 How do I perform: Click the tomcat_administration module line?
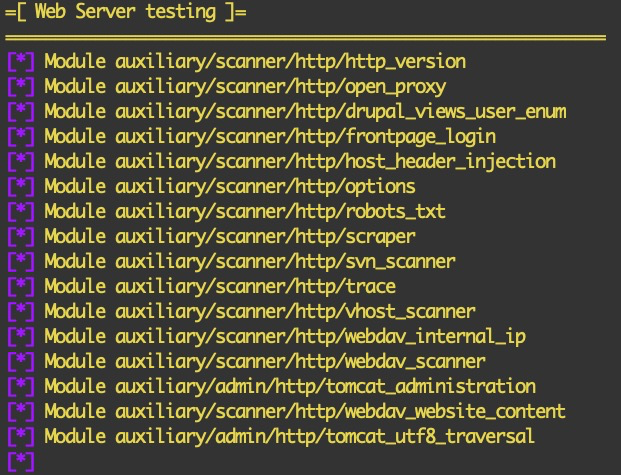click(290, 387)
